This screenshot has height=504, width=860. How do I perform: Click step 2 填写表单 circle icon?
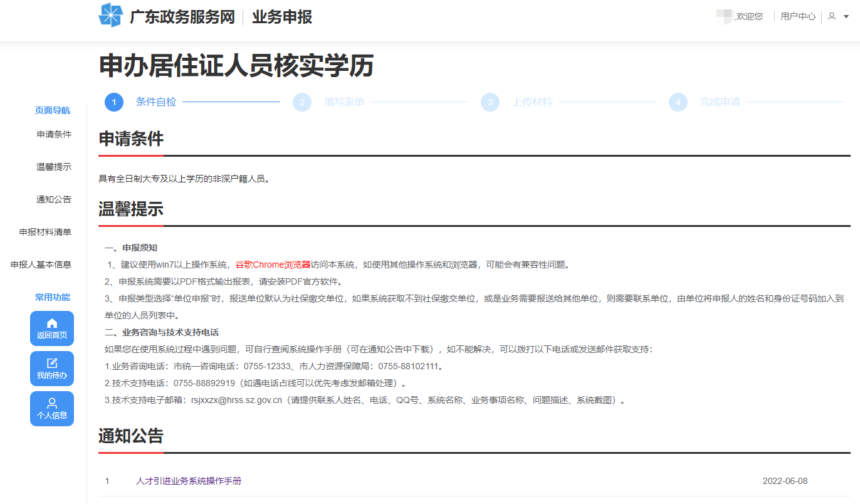click(302, 102)
